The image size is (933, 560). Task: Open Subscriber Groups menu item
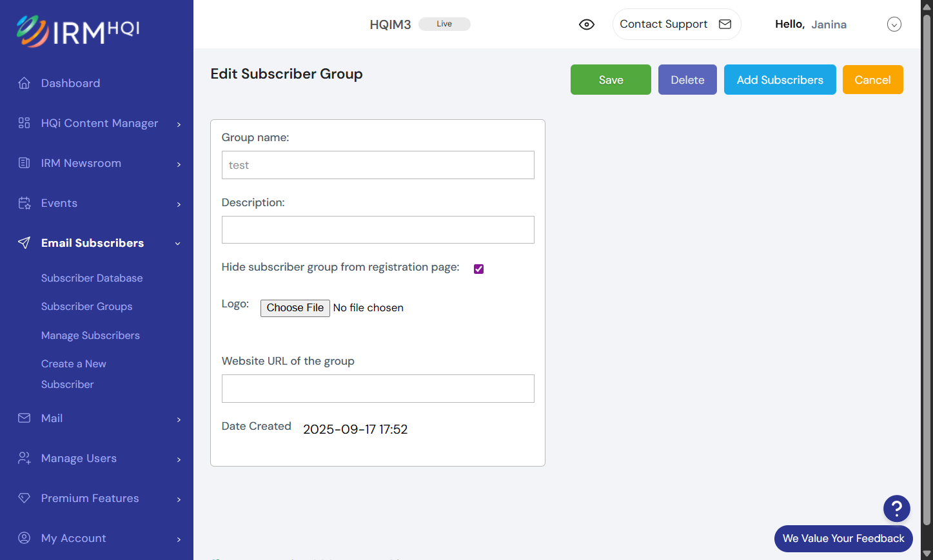pyautogui.click(x=87, y=307)
